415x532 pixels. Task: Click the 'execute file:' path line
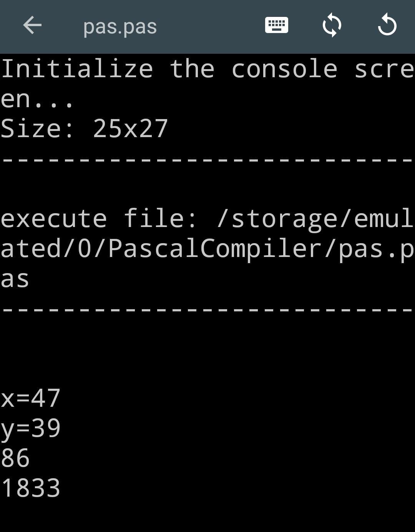click(207, 219)
